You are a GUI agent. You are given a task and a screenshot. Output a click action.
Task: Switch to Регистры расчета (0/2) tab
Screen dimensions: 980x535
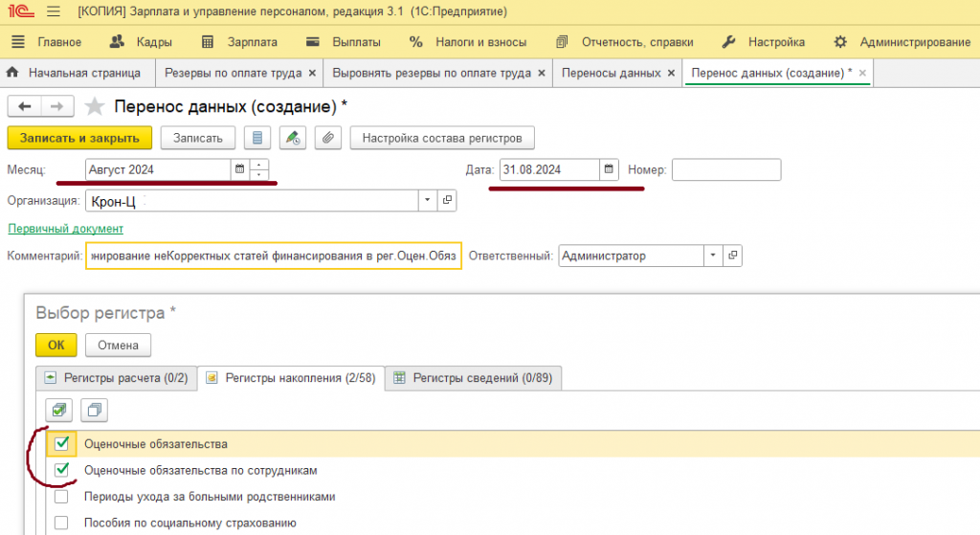[x=116, y=378]
